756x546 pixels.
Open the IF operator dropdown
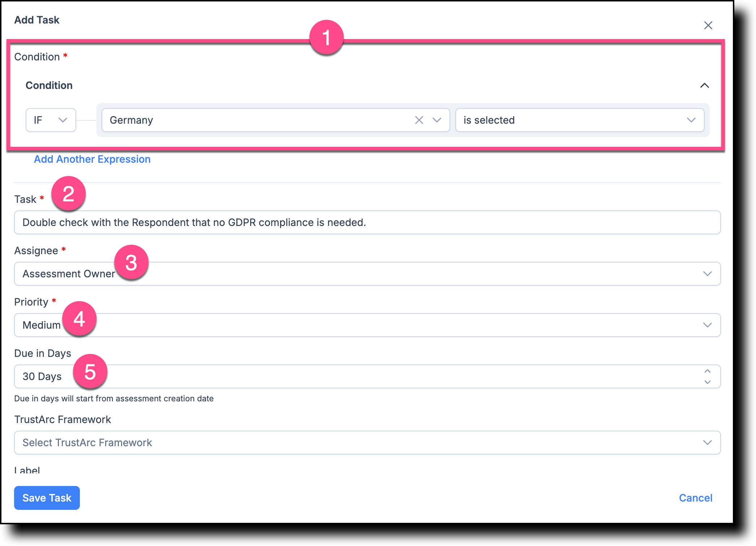point(51,120)
